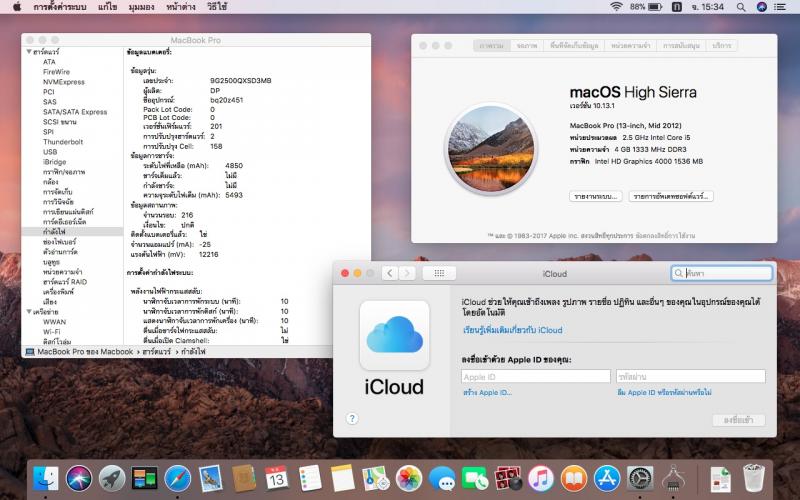Open FaceTime green icon in Dock
The image size is (800, 500).
[x=474, y=479]
